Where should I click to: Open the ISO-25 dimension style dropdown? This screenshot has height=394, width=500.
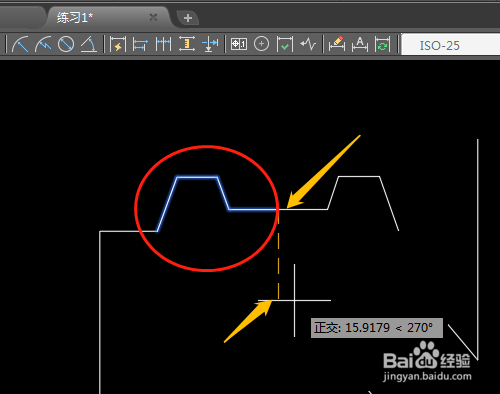tap(451, 45)
